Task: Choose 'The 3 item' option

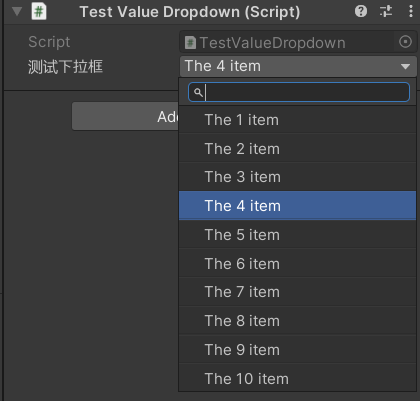Action: tap(297, 177)
